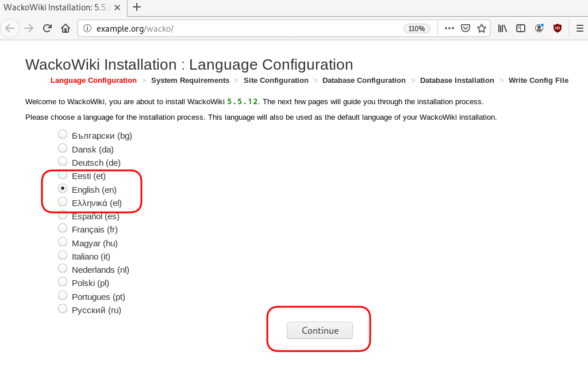
Task: Click the Continue button
Action: [x=320, y=330]
